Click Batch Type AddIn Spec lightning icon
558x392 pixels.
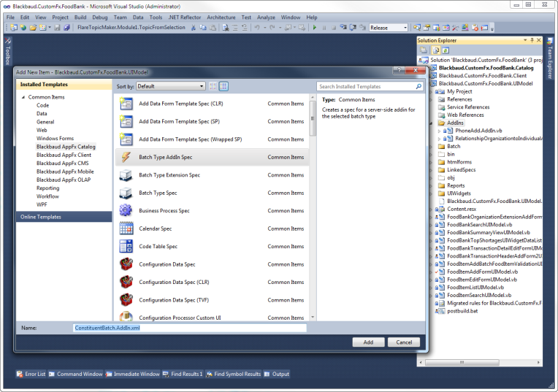126,157
